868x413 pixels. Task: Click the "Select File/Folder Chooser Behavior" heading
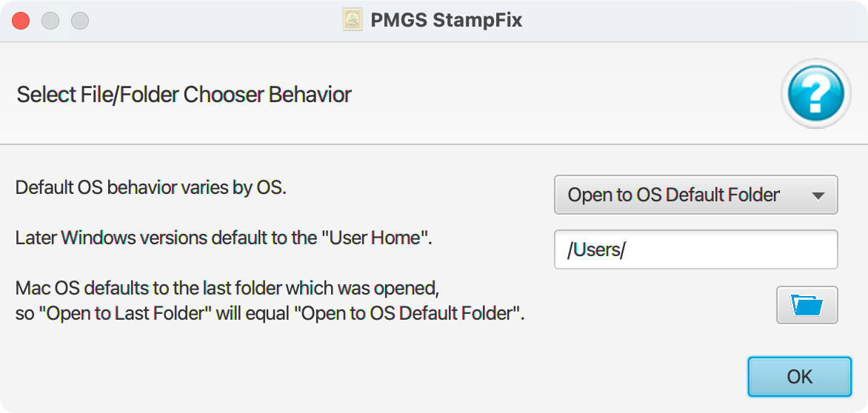(x=184, y=95)
